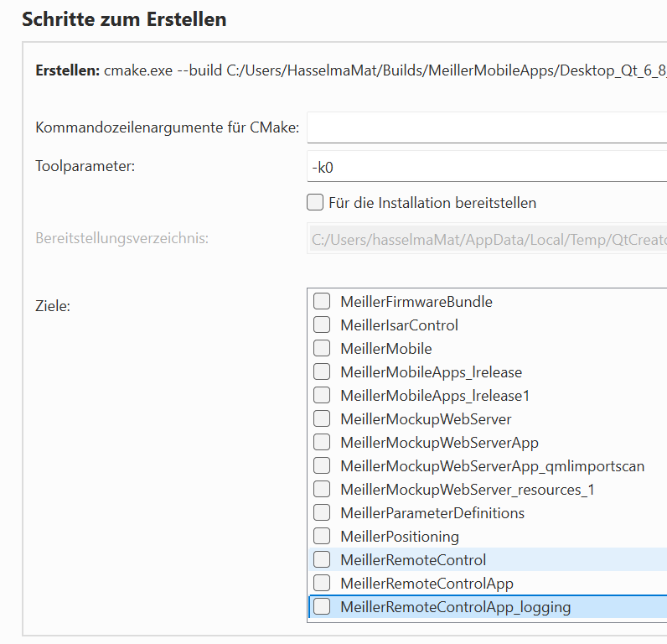Select MeillerRemoteControlApp target checkbox
667x644 pixels.
(x=322, y=583)
